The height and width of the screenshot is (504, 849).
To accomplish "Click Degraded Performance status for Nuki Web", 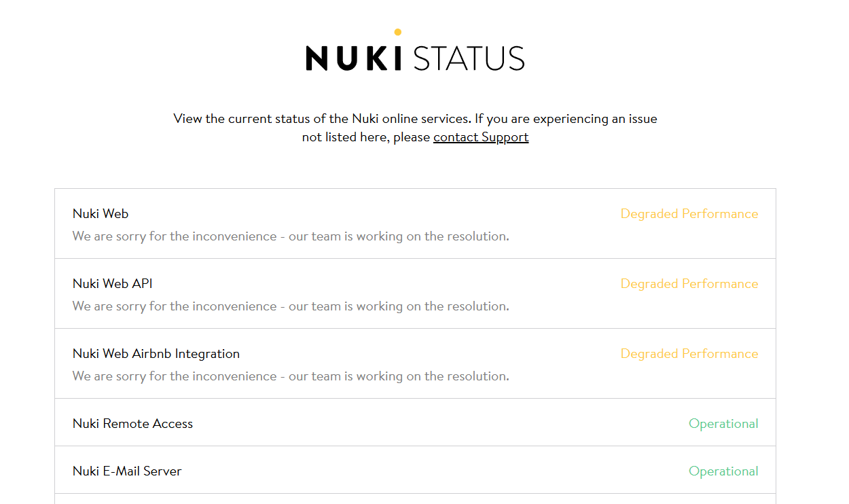I will [x=689, y=214].
